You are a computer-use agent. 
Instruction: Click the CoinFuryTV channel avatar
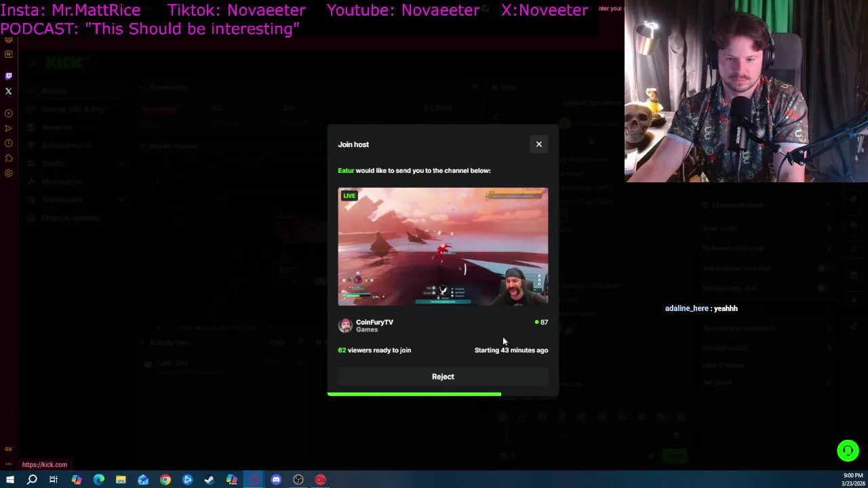click(345, 326)
